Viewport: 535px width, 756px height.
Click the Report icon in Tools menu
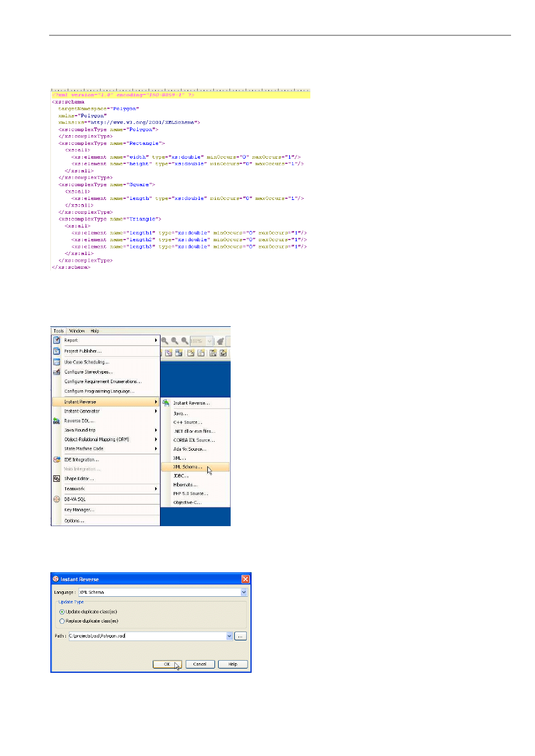point(56,340)
